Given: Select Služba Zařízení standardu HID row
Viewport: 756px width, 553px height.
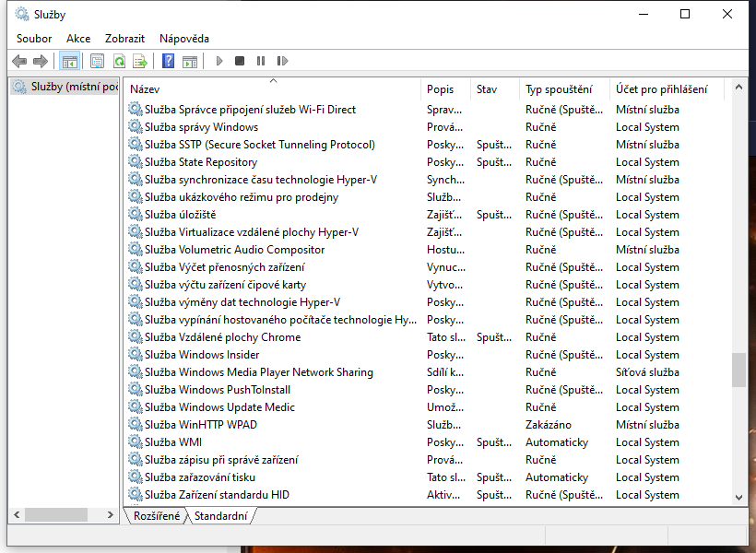Looking at the screenshot, I should click(x=424, y=495).
